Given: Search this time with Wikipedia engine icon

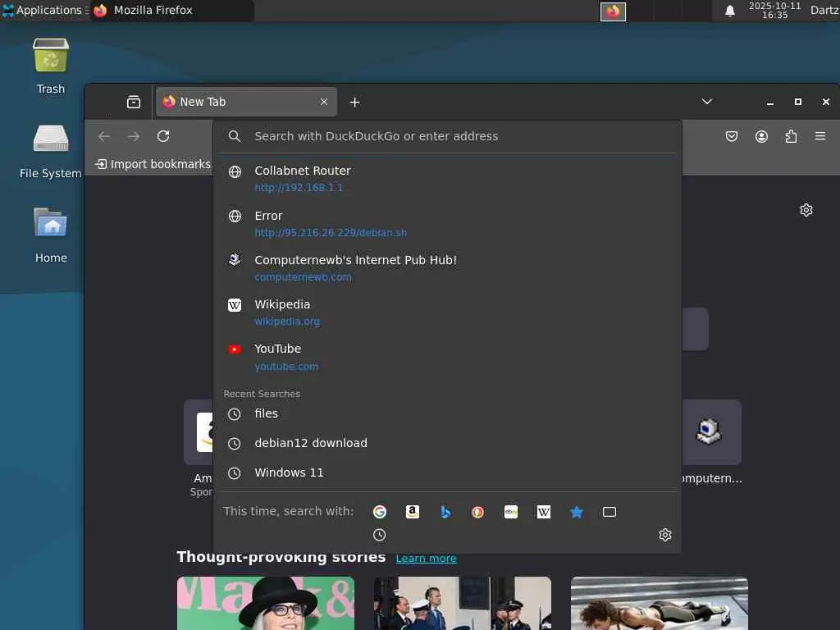Looking at the screenshot, I should point(543,512).
